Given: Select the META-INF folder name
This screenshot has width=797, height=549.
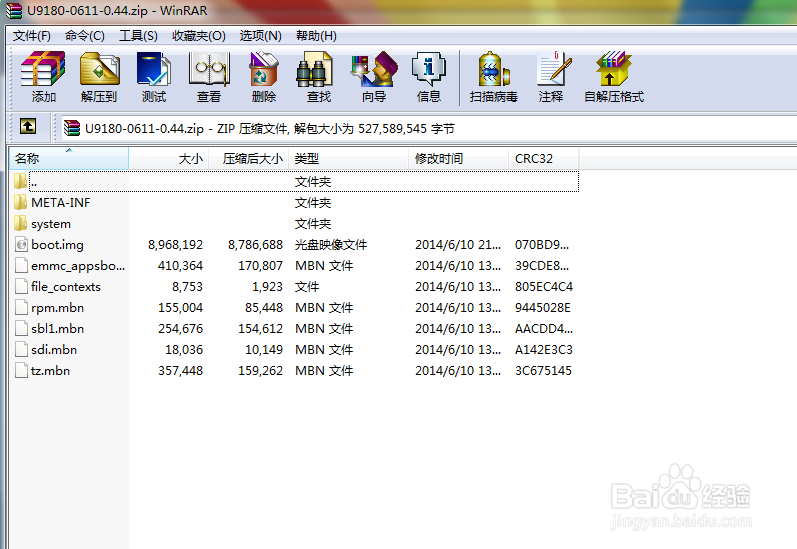Looking at the screenshot, I should pyautogui.click(x=60, y=203).
